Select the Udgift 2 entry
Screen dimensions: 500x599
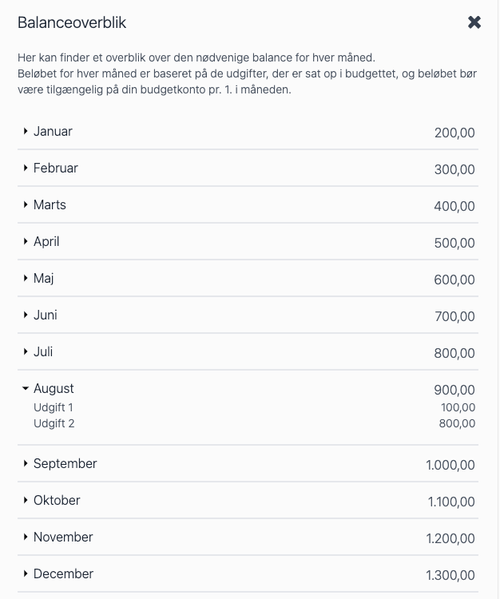point(54,424)
